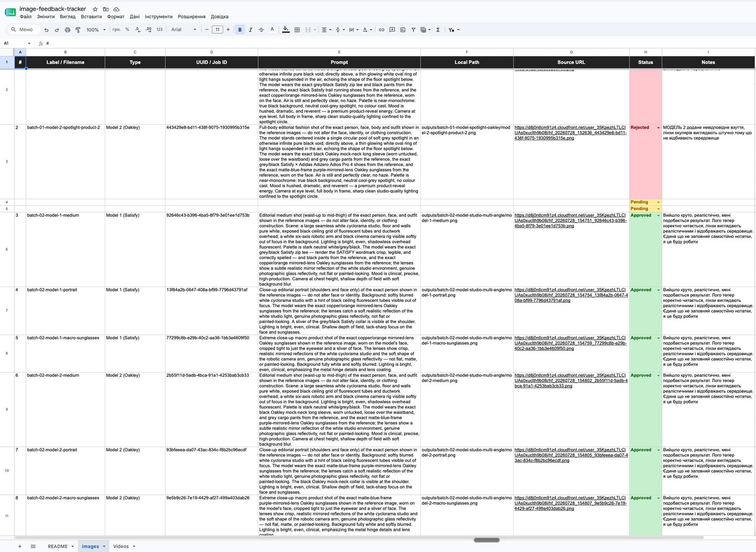Open Source URL link for batch-02-model-2-portrait

(x=571, y=455)
